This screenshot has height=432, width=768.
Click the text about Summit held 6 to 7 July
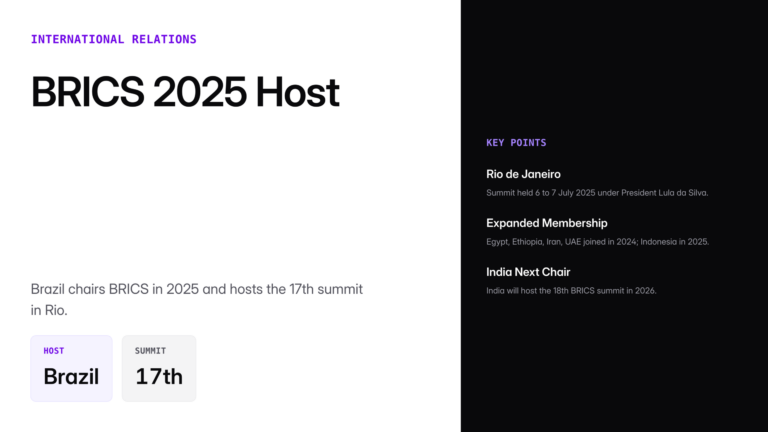click(597, 192)
